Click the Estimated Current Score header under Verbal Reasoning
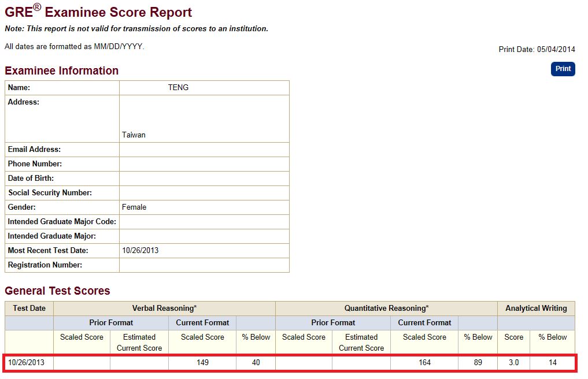The height and width of the screenshot is (379, 588). point(139,342)
